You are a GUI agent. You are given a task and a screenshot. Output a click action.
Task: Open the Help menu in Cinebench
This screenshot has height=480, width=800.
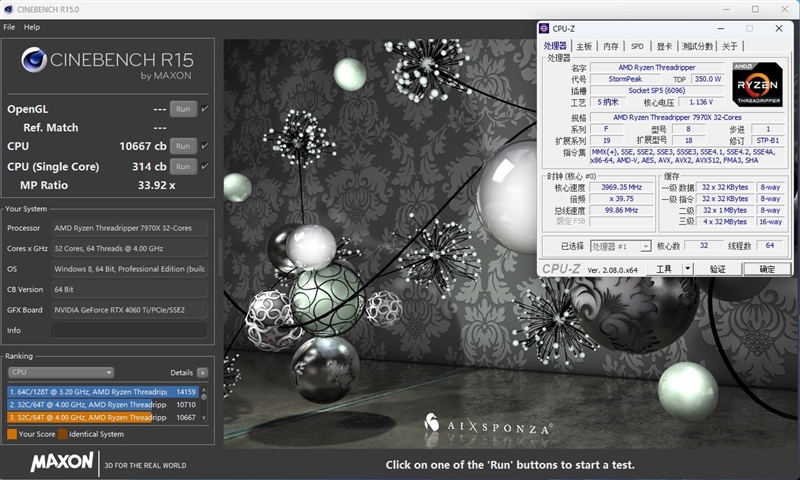point(32,27)
